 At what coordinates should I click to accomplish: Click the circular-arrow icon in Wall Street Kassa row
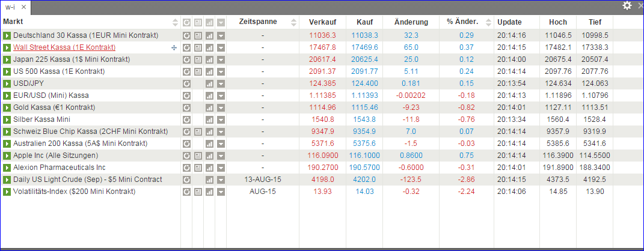[186, 47]
